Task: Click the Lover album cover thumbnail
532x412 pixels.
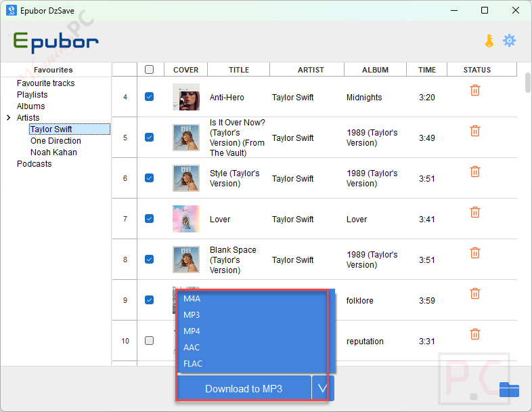Action: tap(186, 219)
